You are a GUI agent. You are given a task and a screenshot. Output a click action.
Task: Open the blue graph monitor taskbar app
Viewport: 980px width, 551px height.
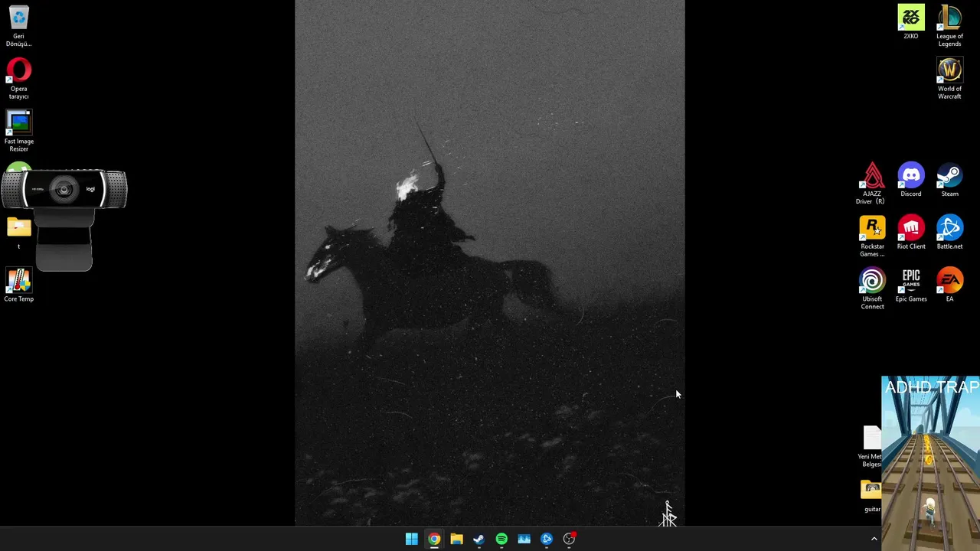click(524, 539)
